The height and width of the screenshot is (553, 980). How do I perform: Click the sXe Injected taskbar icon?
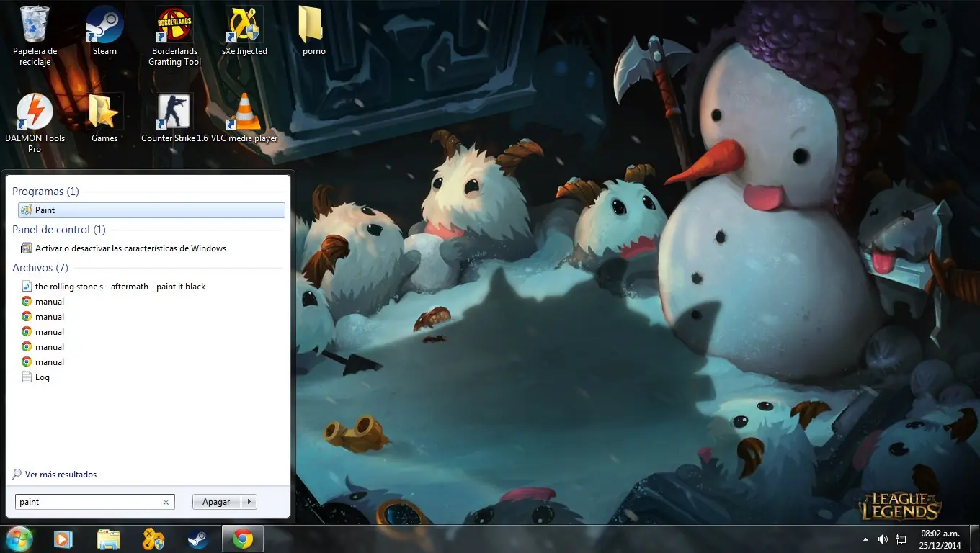(153, 539)
